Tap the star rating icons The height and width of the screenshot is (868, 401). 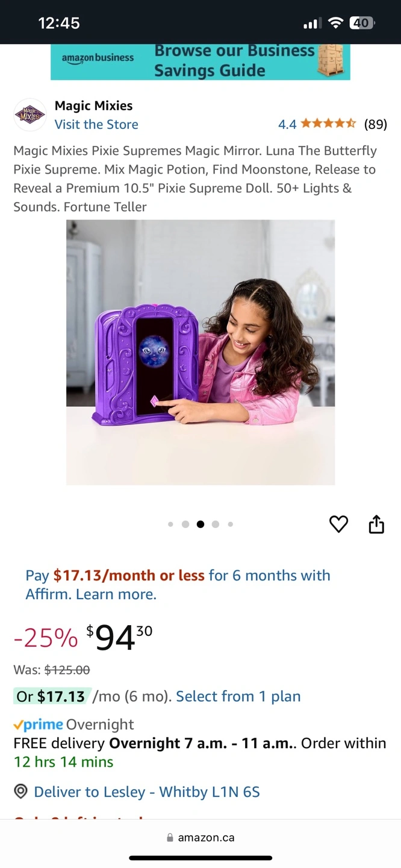(x=329, y=124)
